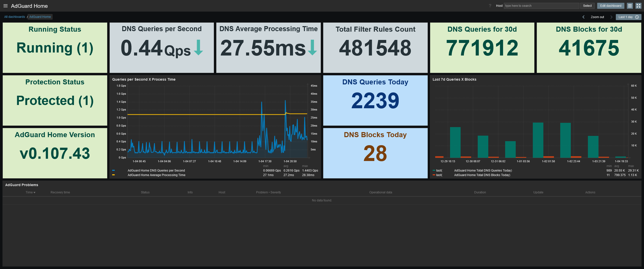Click the Actions column header
Viewport: 644px width, 269px height.
(590, 192)
